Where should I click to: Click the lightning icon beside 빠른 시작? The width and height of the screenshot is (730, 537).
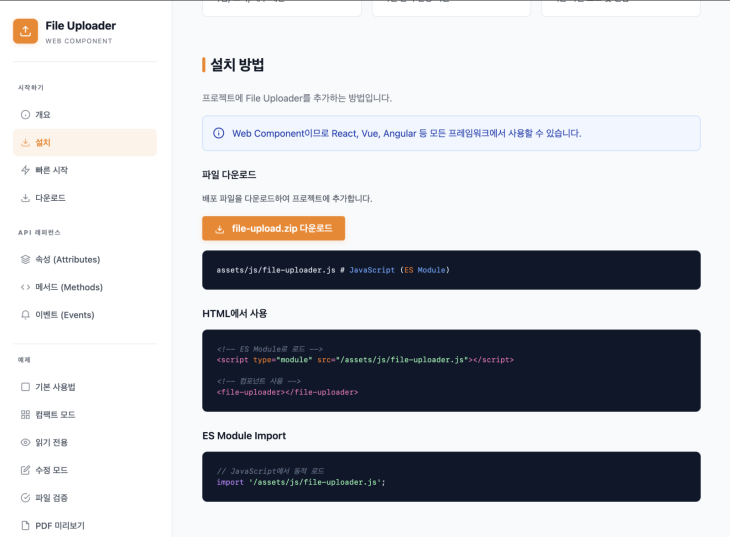pyautogui.click(x=26, y=170)
